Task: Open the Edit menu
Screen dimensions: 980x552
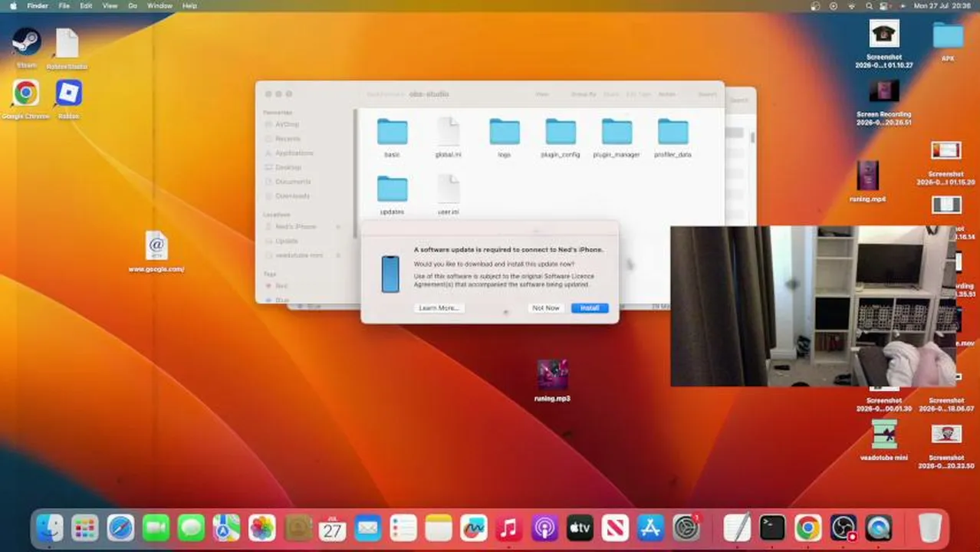Action: (86, 5)
